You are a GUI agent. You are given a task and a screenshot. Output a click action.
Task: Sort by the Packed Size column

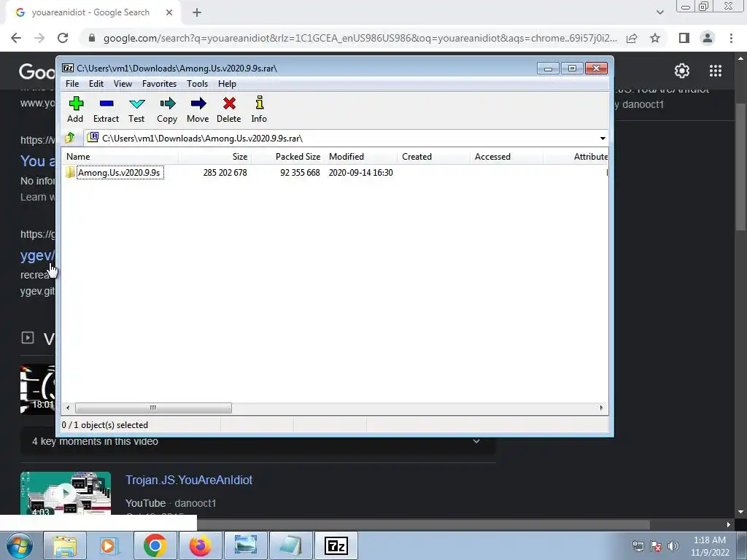click(287, 157)
